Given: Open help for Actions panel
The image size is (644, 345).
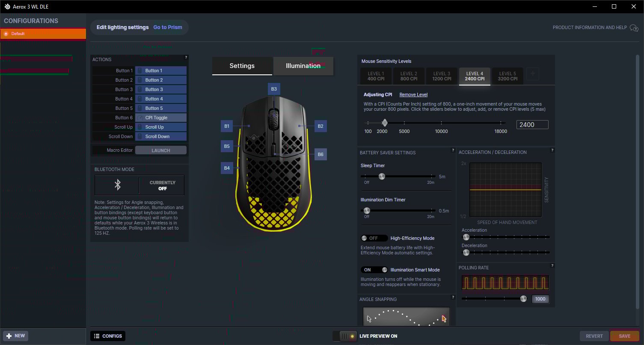Looking at the screenshot, I should pyautogui.click(x=186, y=57).
